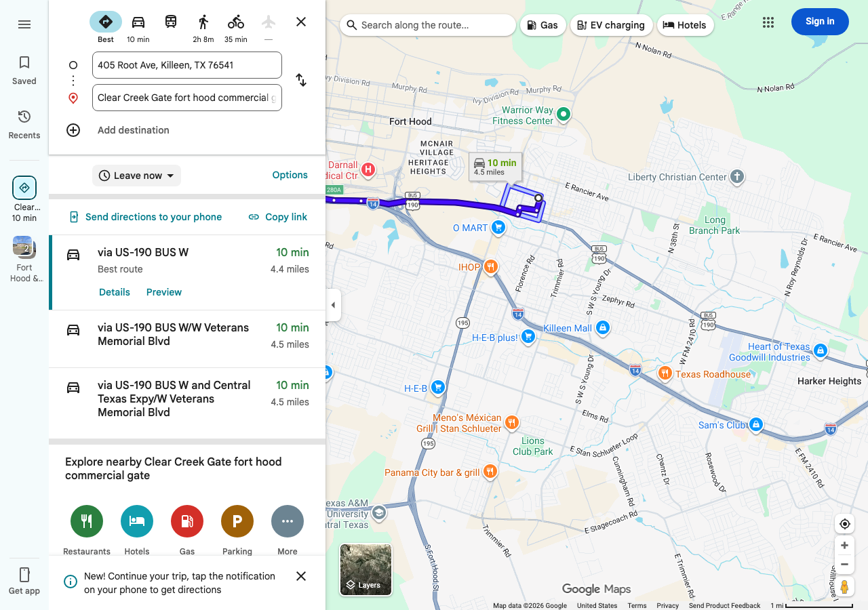868x610 pixels.
Task: Click the Warrior Way Fitness Center marker
Action: tap(564, 115)
